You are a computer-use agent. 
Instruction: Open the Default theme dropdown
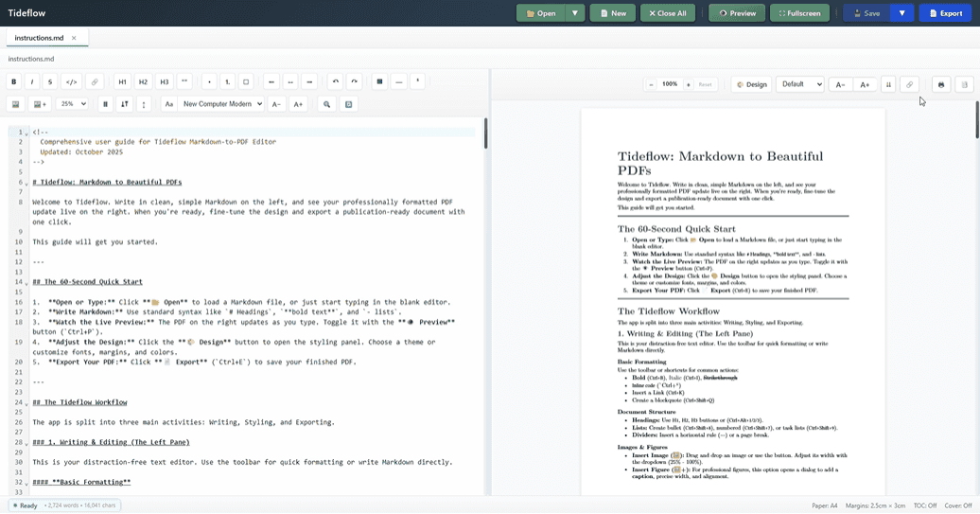[x=800, y=84]
